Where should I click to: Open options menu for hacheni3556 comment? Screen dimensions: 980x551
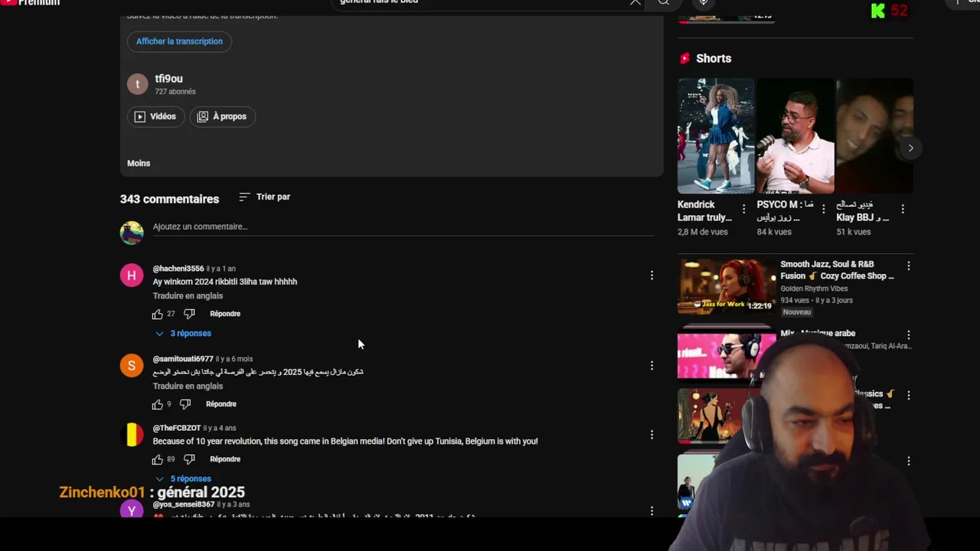652,275
